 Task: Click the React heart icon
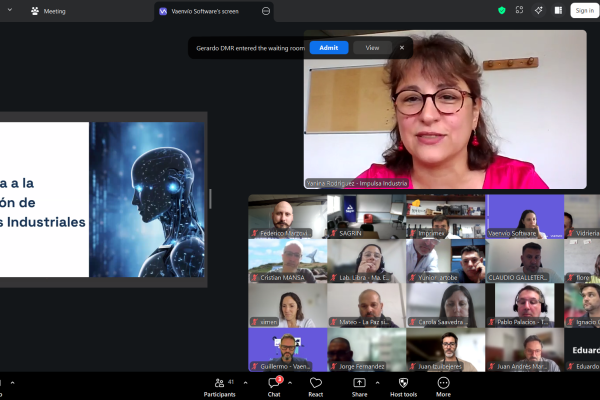pos(316,384)
